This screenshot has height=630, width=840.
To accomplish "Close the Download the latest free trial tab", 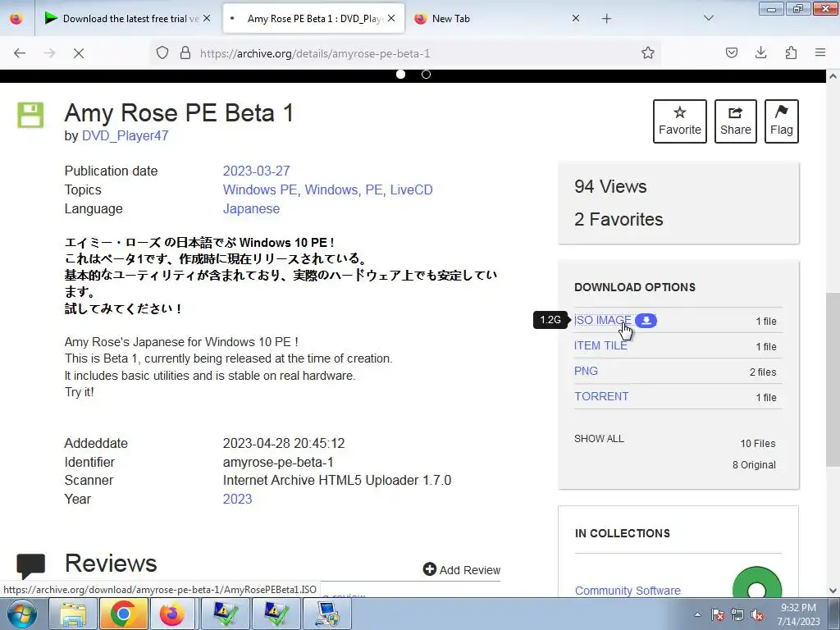I will (x=207, y=18).
